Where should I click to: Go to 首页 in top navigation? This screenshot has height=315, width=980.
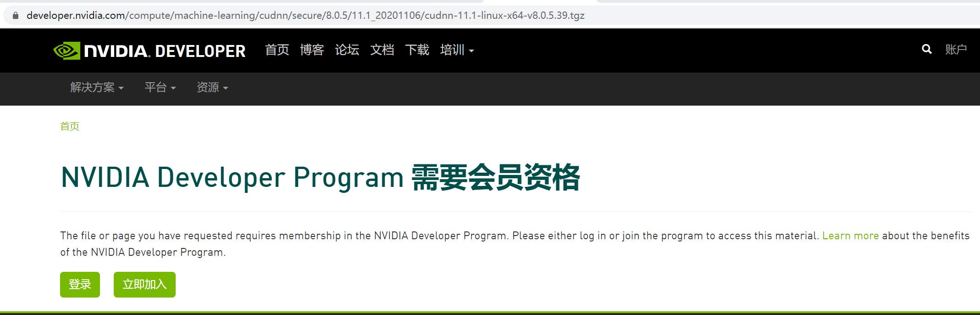[277, 50]
